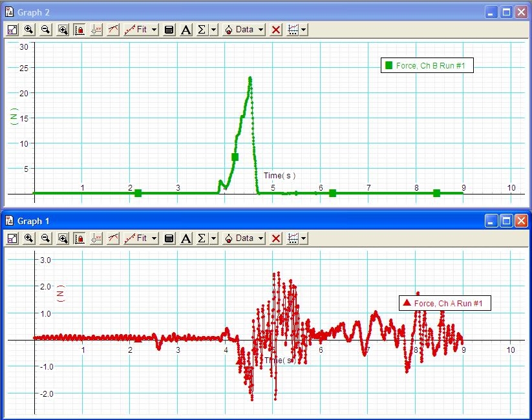Click text Annotation A icon in Graph 2

[x=186, y=30]
